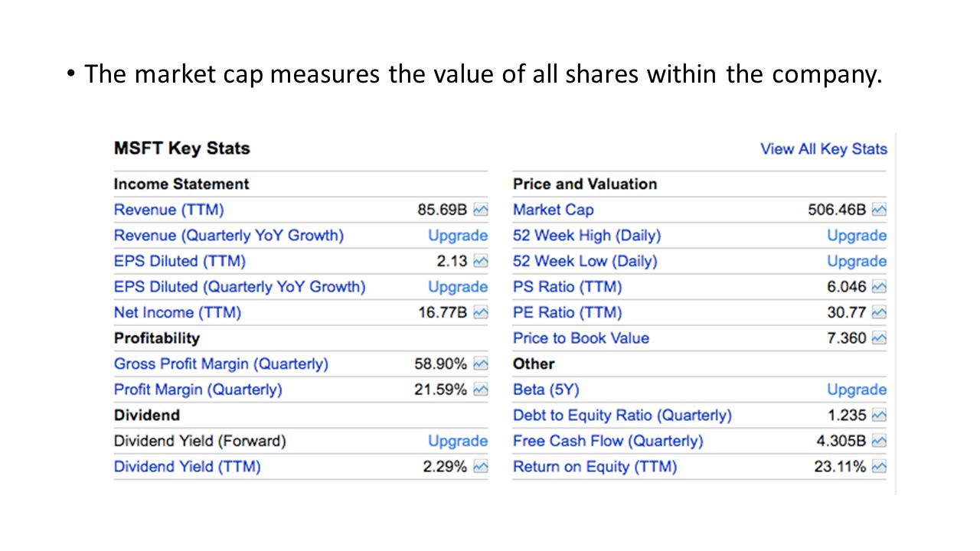Click the Market Cap link

point(554,210)
